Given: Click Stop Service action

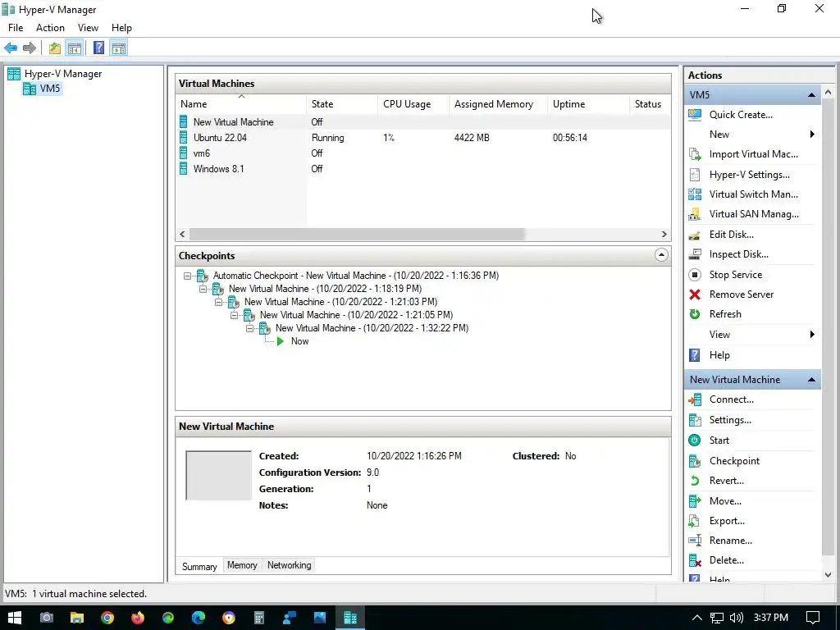Looking at the screenshot, I should (x=736, y=275).
